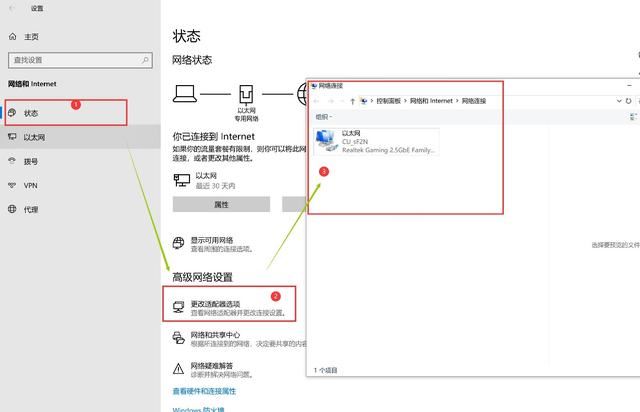Open the VPN settings page
This screenshot has width=640, height=412.
[30, 185]
